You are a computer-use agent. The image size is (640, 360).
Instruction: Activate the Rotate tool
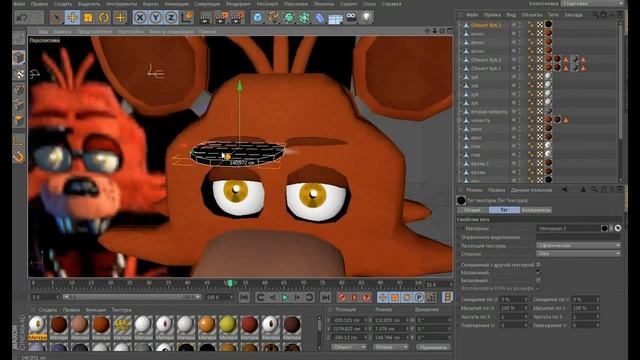pos(104,18)
